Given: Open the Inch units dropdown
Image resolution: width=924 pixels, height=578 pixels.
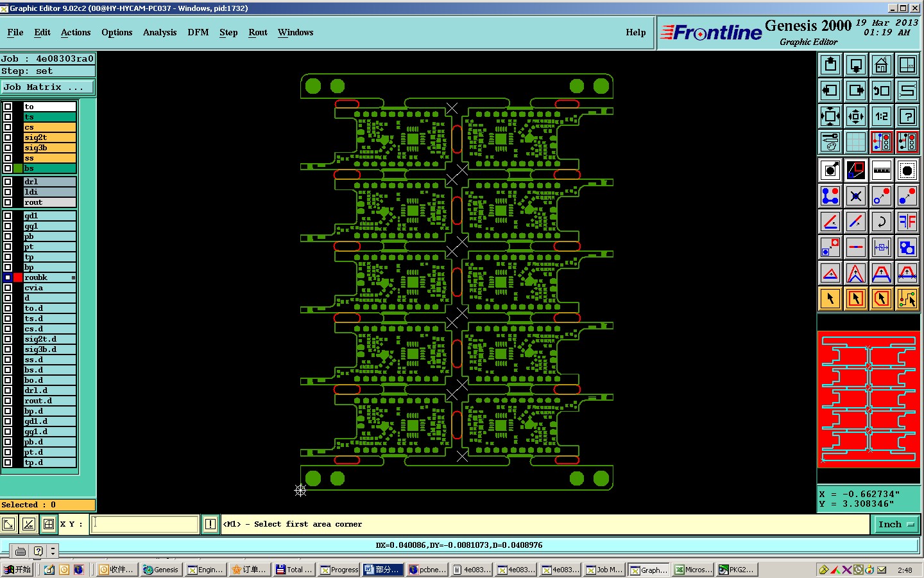Looking at the screenshot, I should (x=896, y=525).
